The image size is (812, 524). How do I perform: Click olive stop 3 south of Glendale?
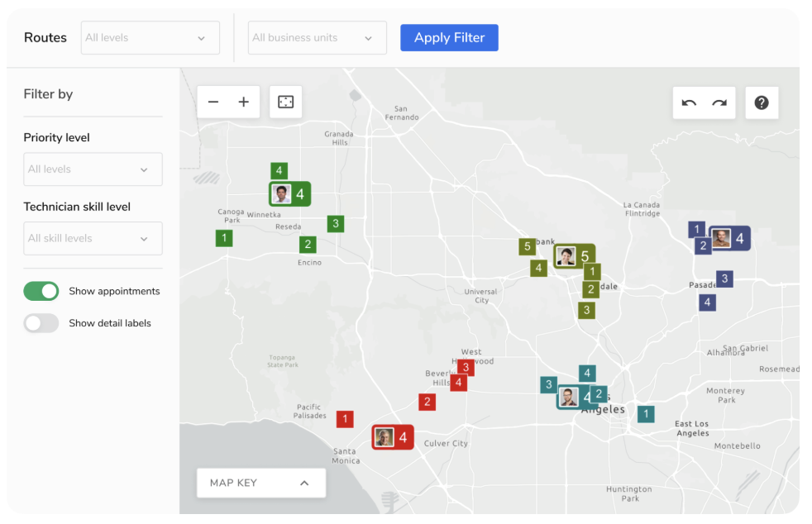click(x=586, y=310)
